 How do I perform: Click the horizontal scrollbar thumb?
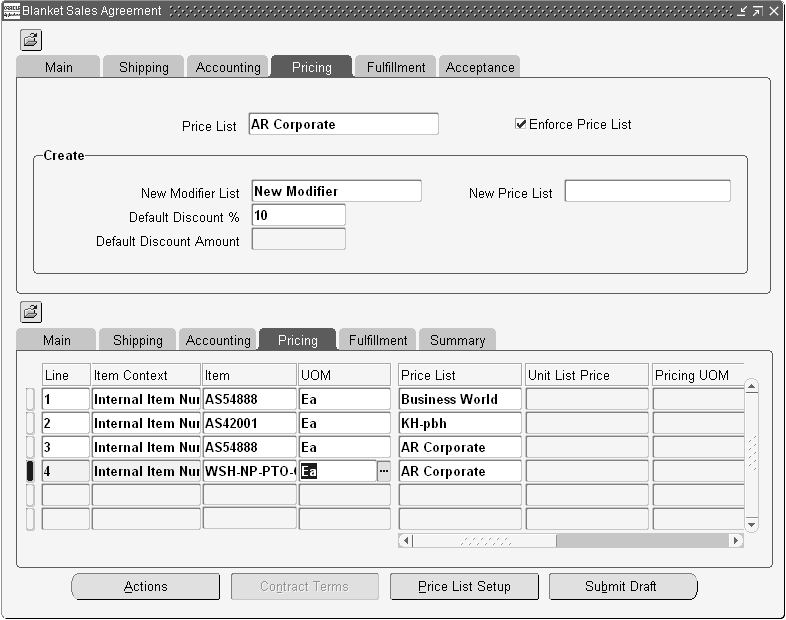[x=484, y=540]
